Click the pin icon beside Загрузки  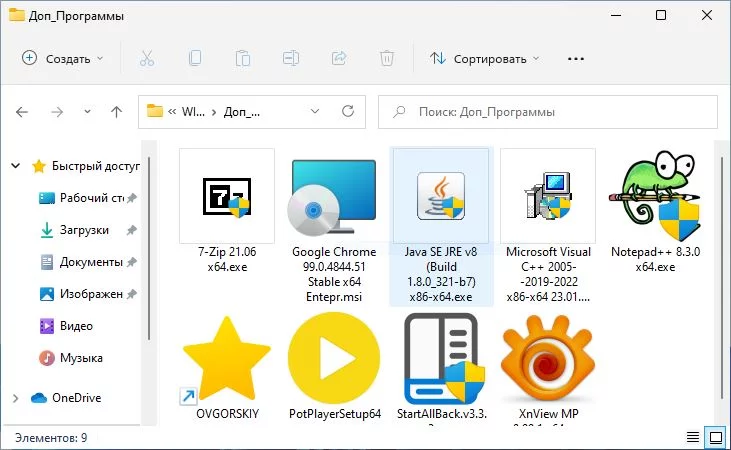pyautogui.click(x=131, y=230)
